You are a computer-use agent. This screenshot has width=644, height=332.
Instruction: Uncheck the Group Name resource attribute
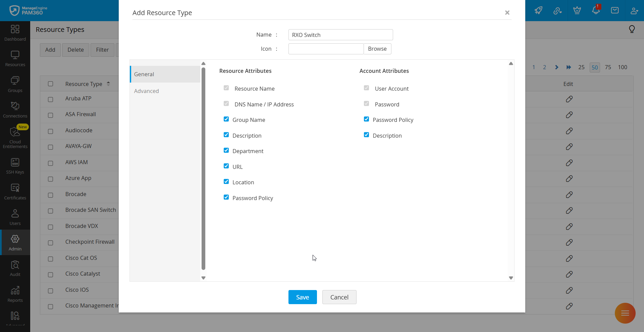click(x=226, y=119)
